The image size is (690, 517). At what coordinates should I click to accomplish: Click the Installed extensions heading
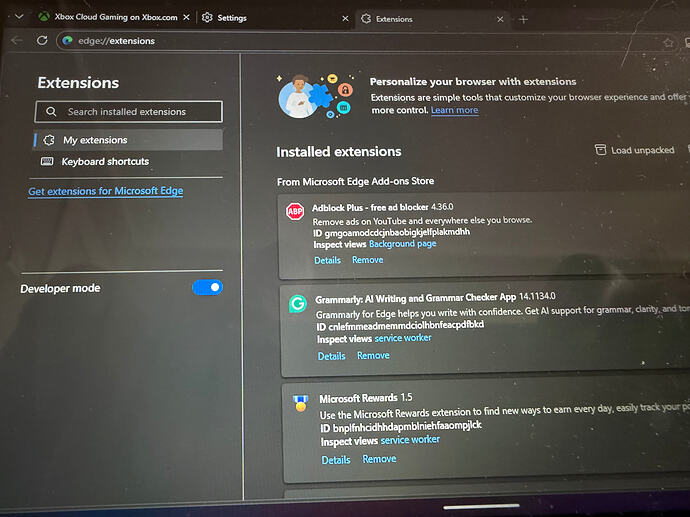pos(339,152)
